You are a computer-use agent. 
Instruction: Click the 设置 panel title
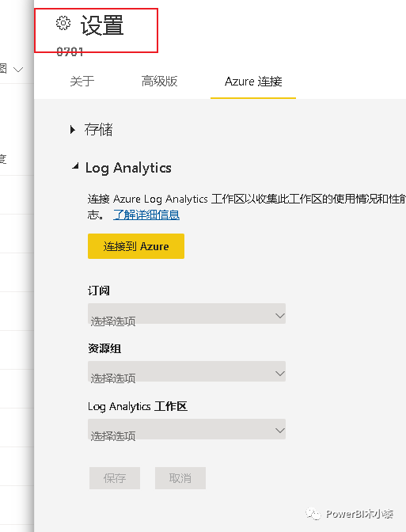[102, 25]
